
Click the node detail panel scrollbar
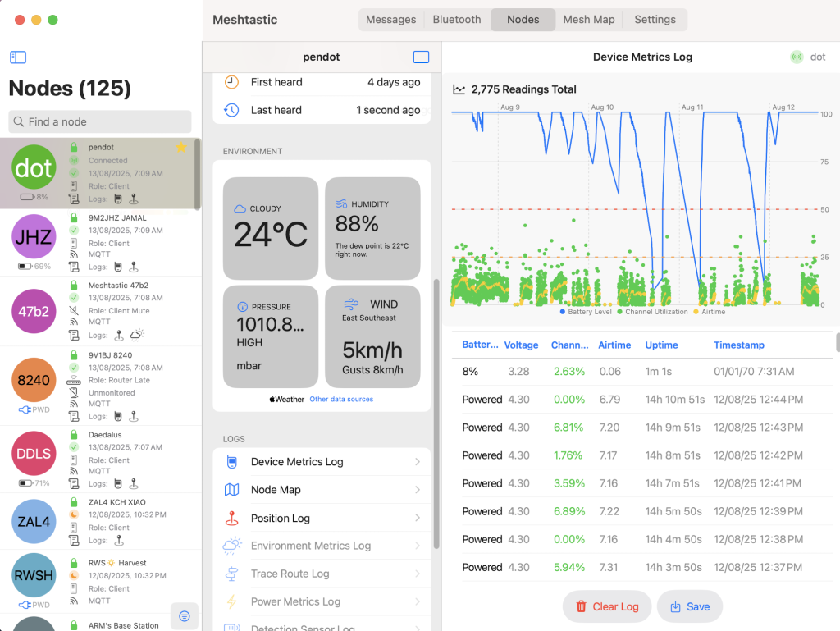(436, 414)
